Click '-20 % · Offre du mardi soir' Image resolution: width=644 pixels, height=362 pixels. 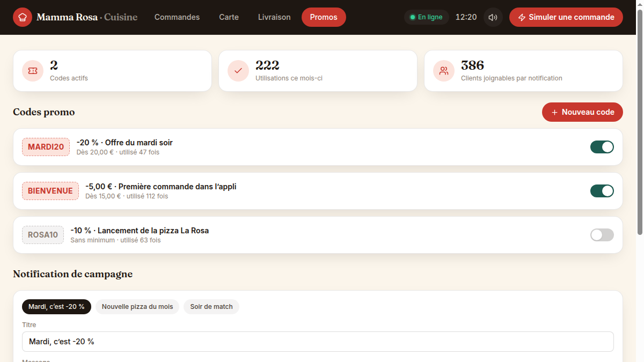tap(125, 143)
